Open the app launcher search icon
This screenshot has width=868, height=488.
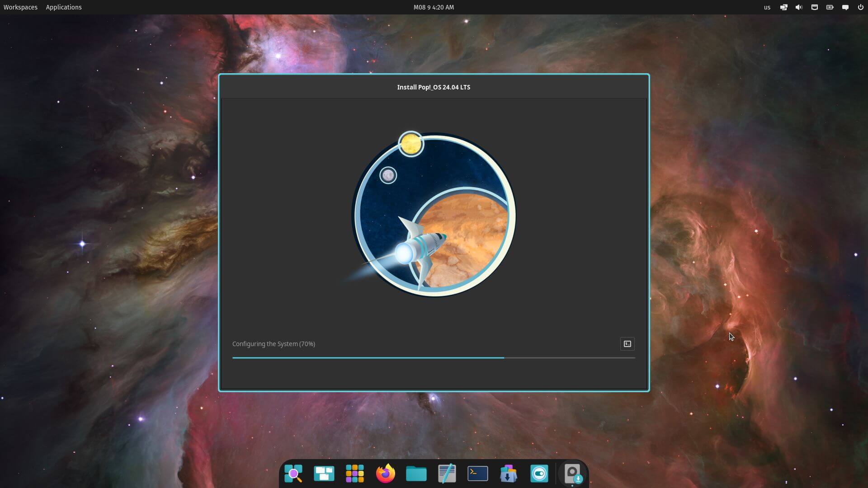293,474
